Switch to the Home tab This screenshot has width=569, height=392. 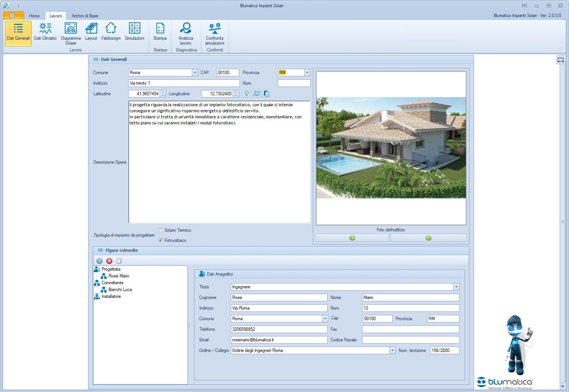tap(34, 16)
